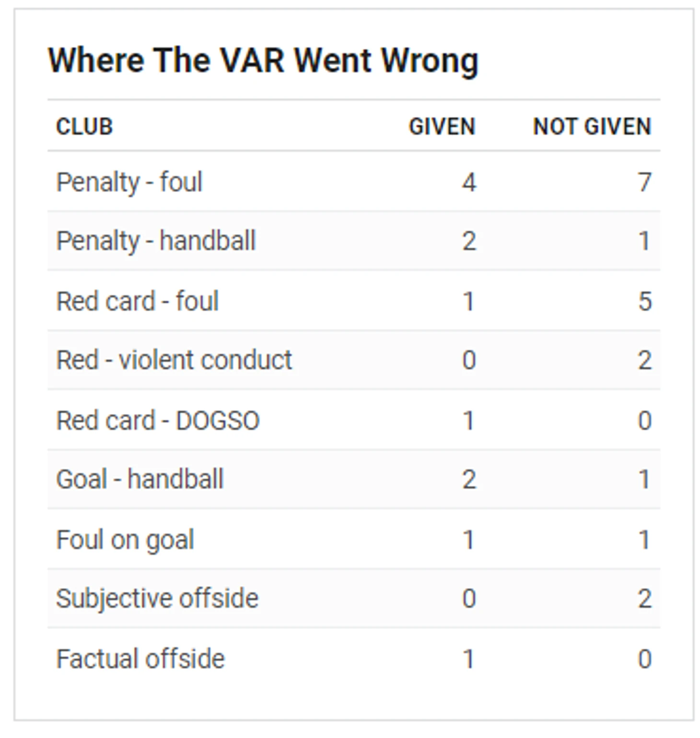Click the 'Foul on goal' row label

(x=125, y=540)
